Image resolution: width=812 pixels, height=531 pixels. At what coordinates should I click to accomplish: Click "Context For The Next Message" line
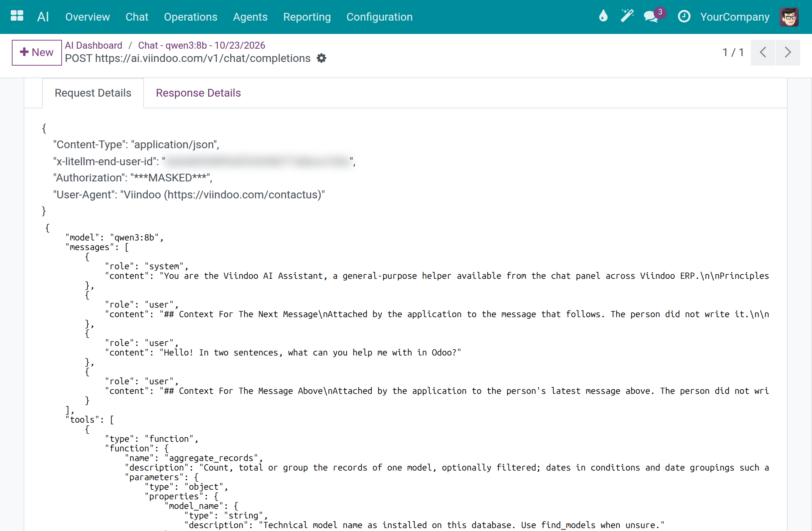click(437, 314)
